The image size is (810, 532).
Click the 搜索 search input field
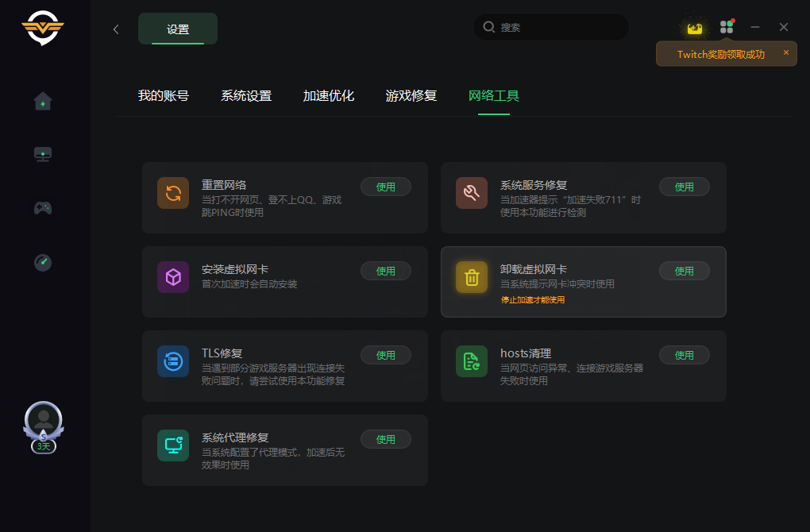(x=556, y=27)
